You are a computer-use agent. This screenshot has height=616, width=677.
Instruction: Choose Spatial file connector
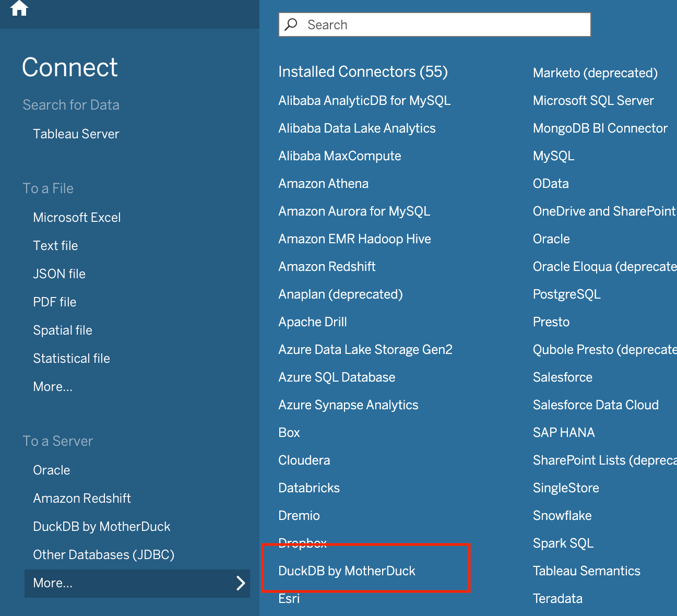pyautogui.click(x=63, y=330)
